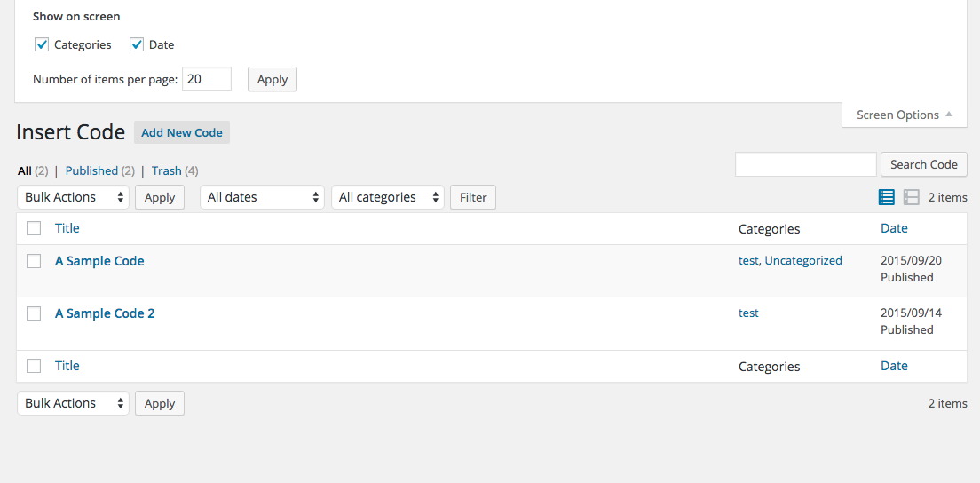
Task: Show the Trash codes view
Action: click(x=166, y=170)
